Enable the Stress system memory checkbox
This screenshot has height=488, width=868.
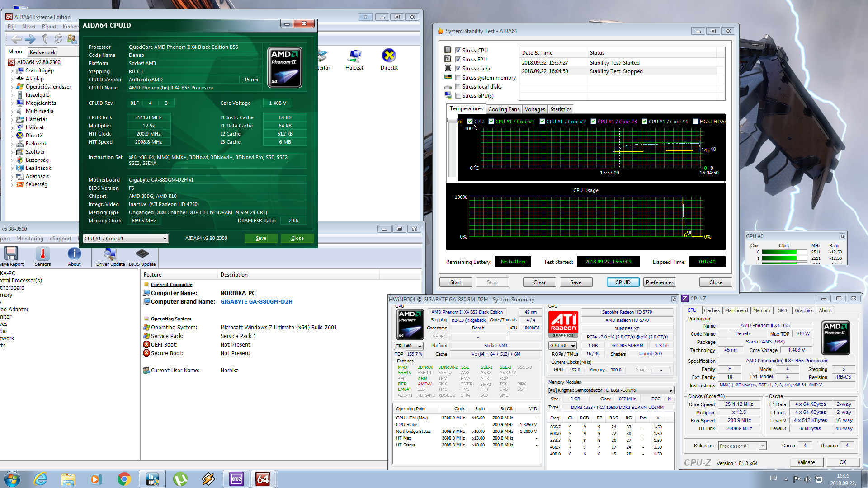point(458,78)
